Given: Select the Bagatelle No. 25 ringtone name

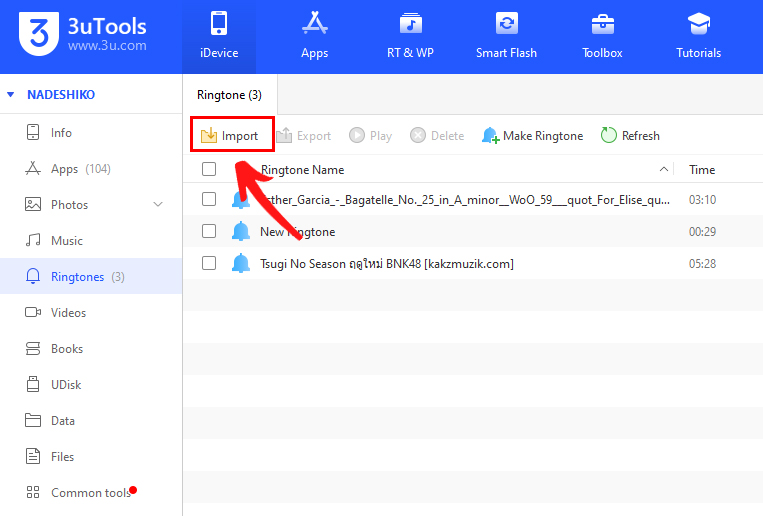Looking at the screenshot, I should tap(465, 200).
